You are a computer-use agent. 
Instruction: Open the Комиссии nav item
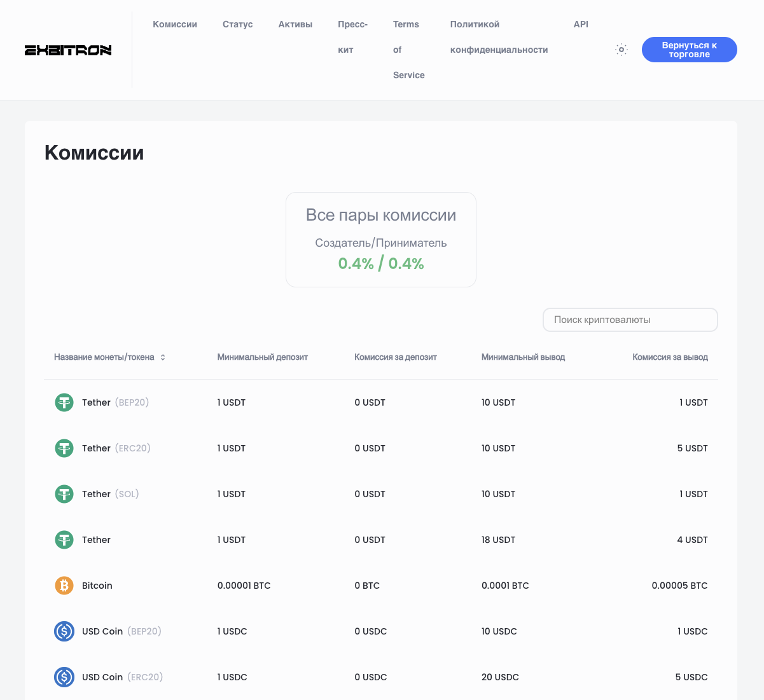click(x=175, y=24)
